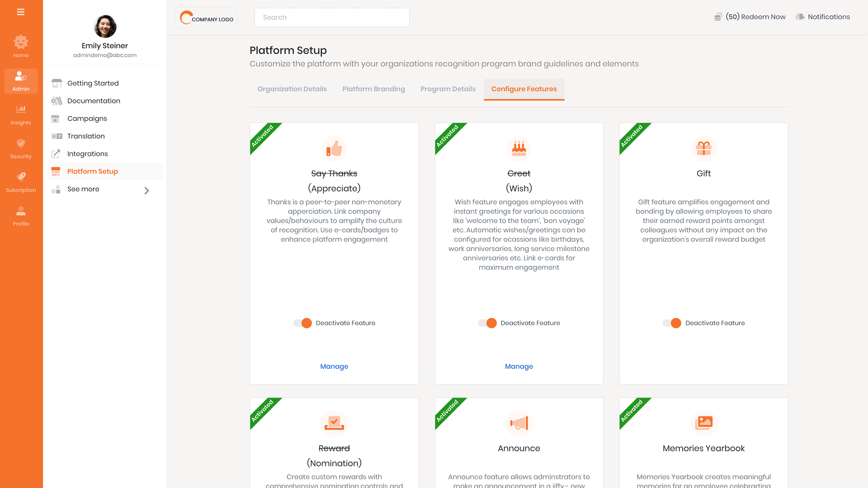868x488 pixels.
Task: Click the Gift box icon
Action: [x=703, y=149]
